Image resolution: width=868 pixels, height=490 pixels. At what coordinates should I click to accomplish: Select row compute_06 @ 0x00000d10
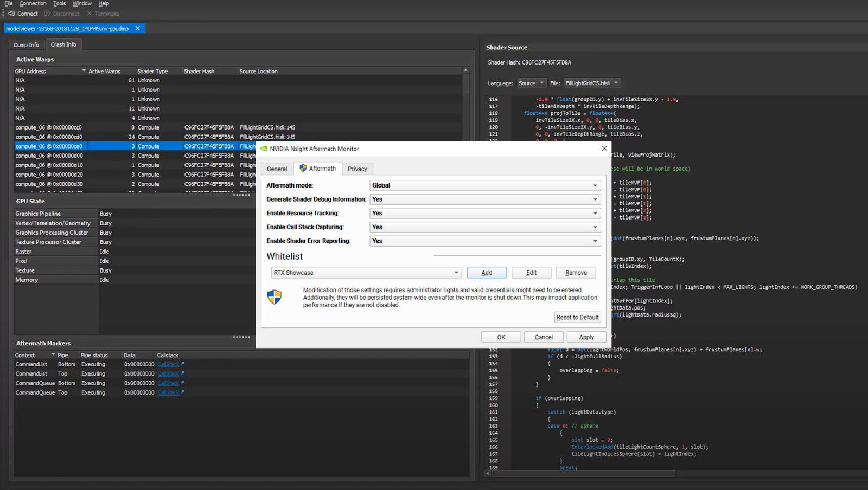point(135,165)
